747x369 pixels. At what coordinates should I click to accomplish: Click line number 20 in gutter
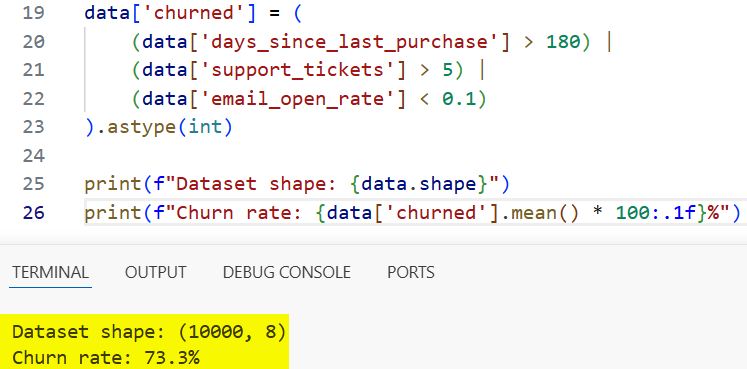click(33, 42)
